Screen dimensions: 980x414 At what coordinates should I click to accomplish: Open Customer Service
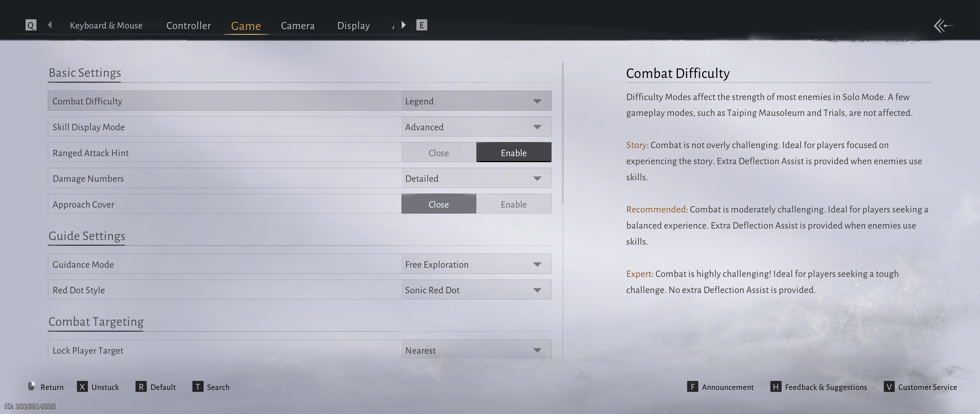coord(927,387)
